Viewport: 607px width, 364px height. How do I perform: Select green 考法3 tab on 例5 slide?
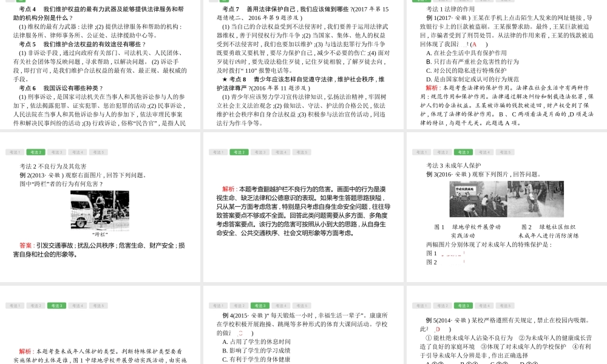(x=463, y=306)
